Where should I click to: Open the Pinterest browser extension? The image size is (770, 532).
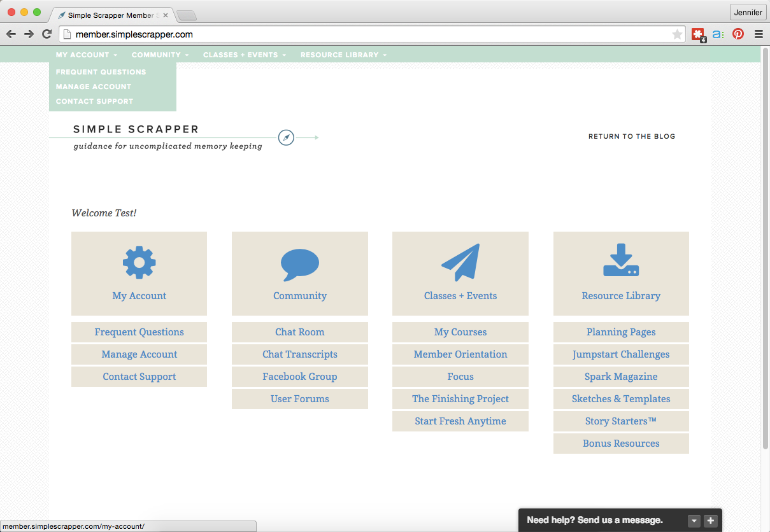pyautogui.click(x=738, y=34)
